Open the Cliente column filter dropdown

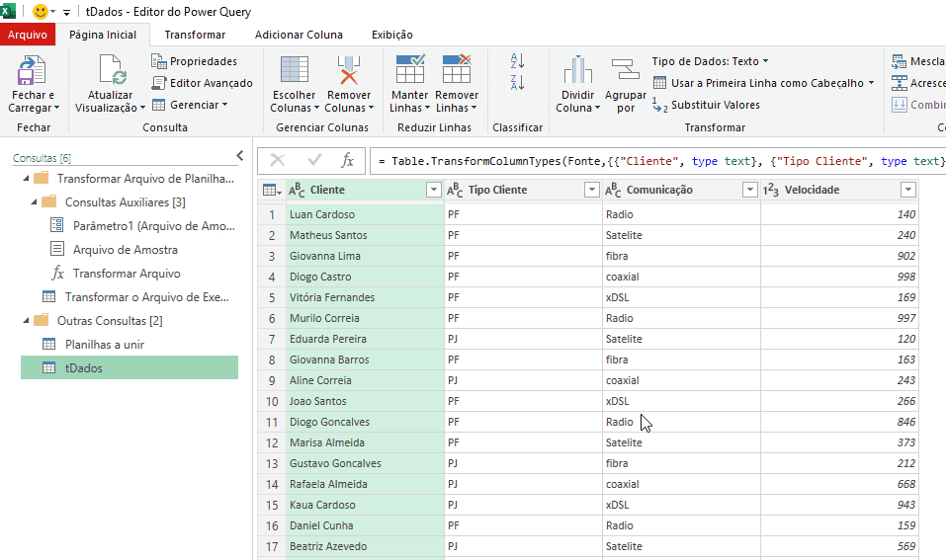click(433, 190)
